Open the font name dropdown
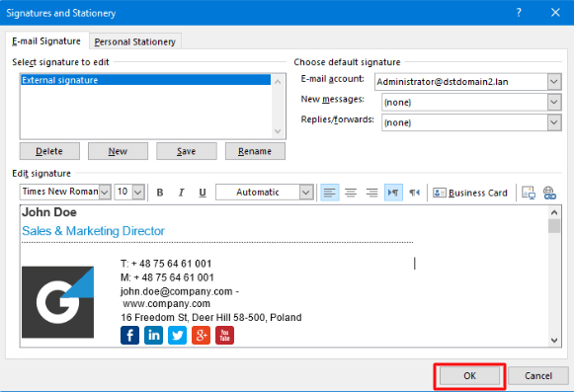574x392 pixels. (105, 193)
